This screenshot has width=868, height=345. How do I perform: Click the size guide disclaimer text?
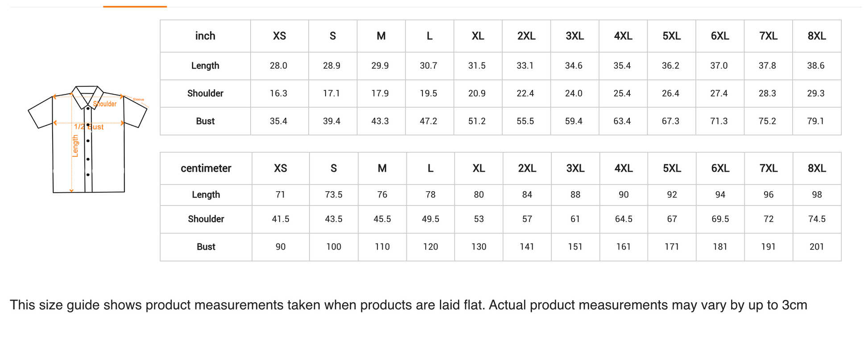(408, 305)
